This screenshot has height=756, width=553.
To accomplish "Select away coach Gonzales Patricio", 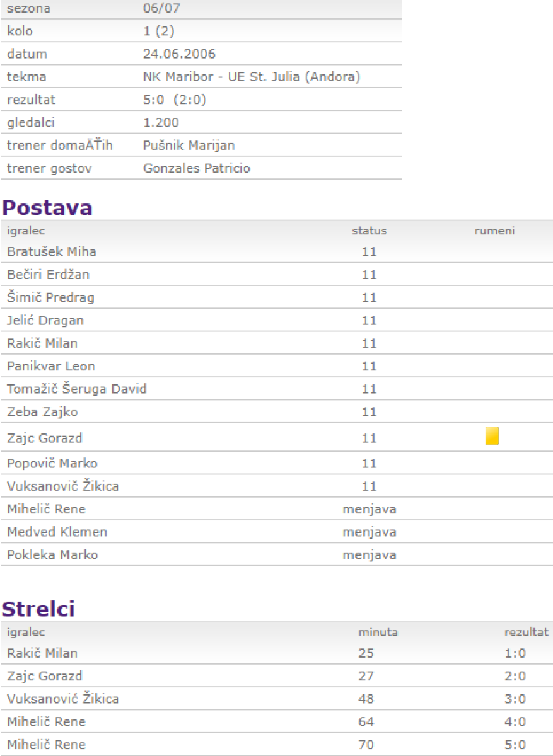I will tap(197, 168).
